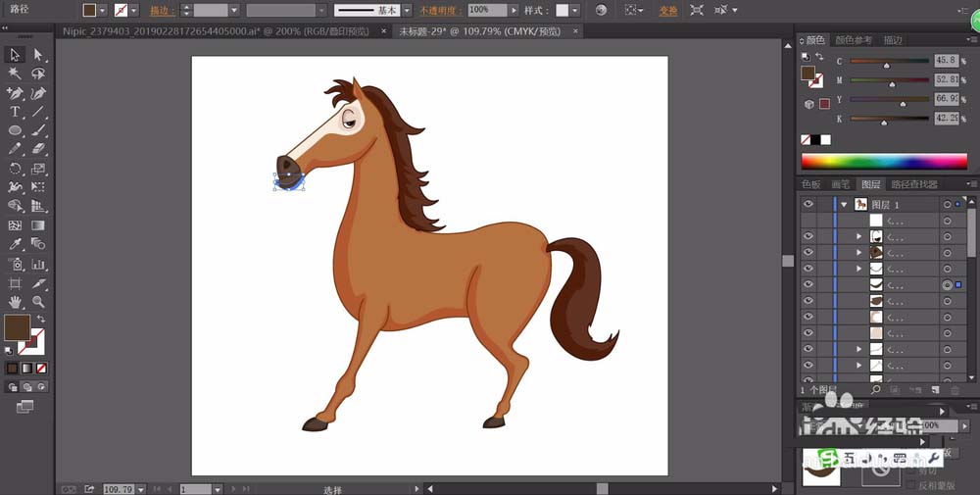Select the Slice tool
This screenshot has height=495, width=980.
coord(38,283)
